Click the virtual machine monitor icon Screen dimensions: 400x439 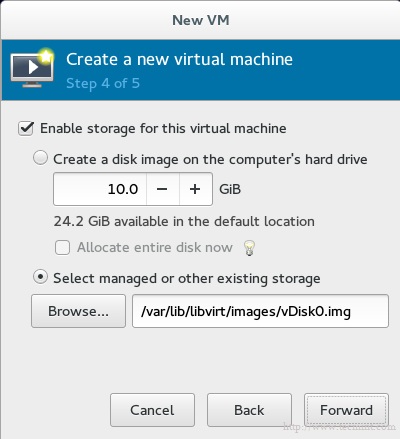tap(32, 68)
